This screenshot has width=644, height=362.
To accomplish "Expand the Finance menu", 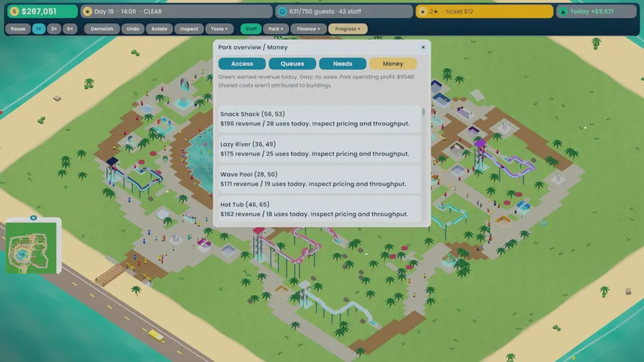I will 309,28.
